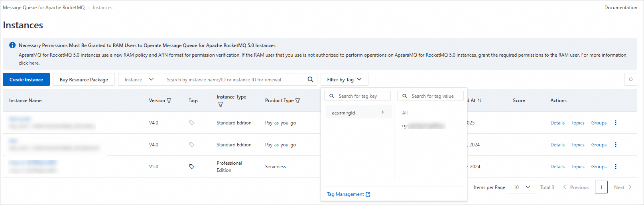Open the Documentation link

click(620, 8)
